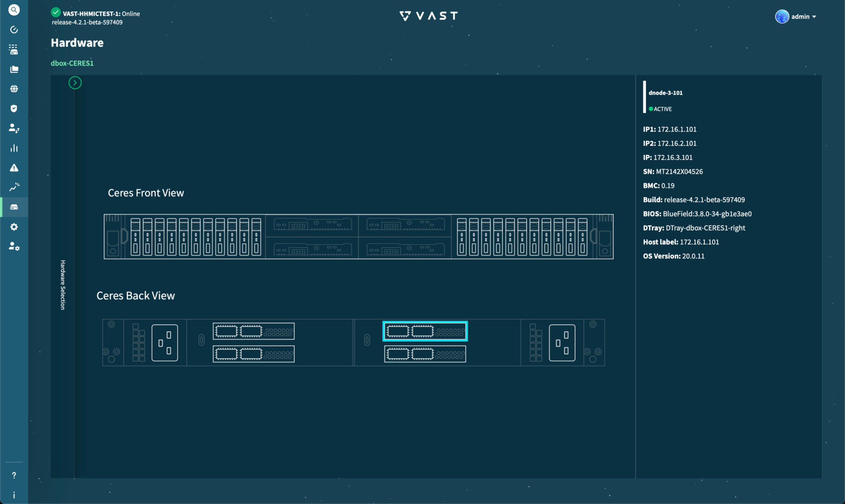Select the first drive in left drive bay

point(136,237)
